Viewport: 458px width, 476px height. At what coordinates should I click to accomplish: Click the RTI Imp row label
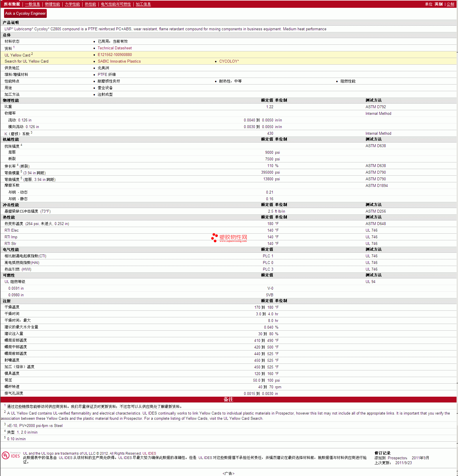pos(11,237)
